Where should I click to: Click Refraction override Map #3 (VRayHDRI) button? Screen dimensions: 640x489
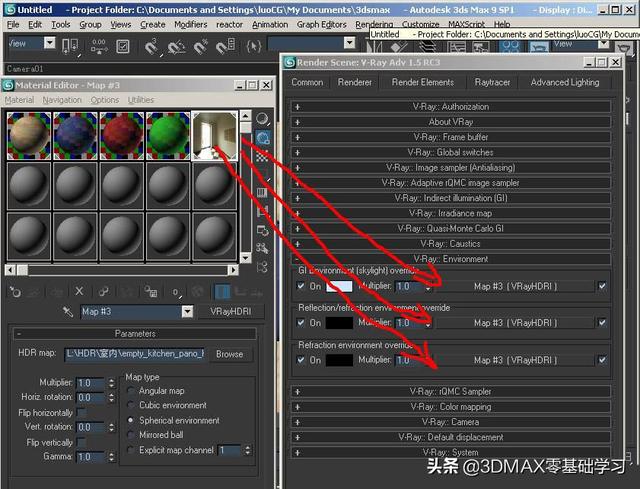[515, 360]
